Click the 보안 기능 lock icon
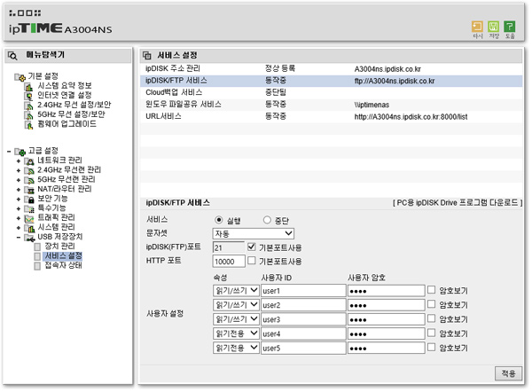Viewport: 532px width, 392px height. pos(29,200)
